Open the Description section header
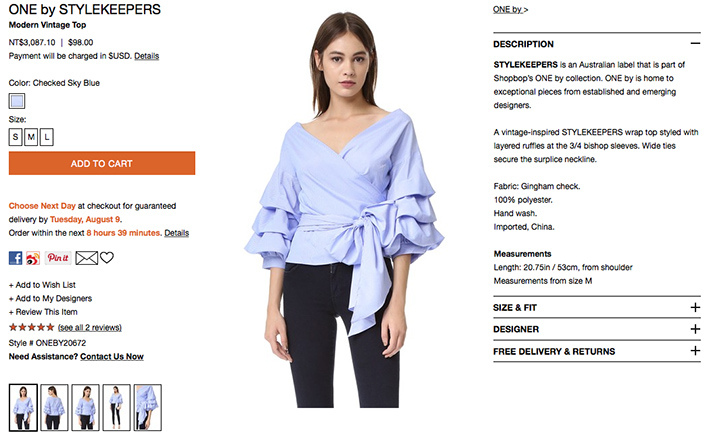709x433 pixels. pyautogui.click(x=596, y=44)
